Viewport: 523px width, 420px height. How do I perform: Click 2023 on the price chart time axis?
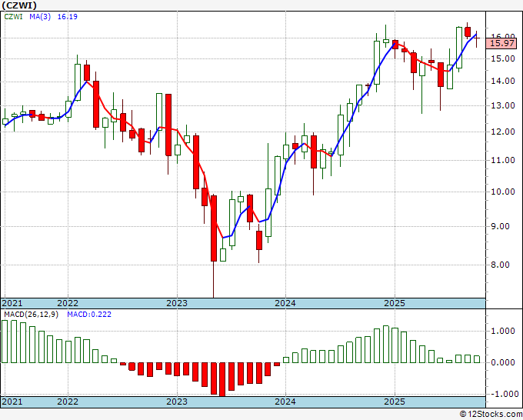pyautogui.click(x=177, y=303)
